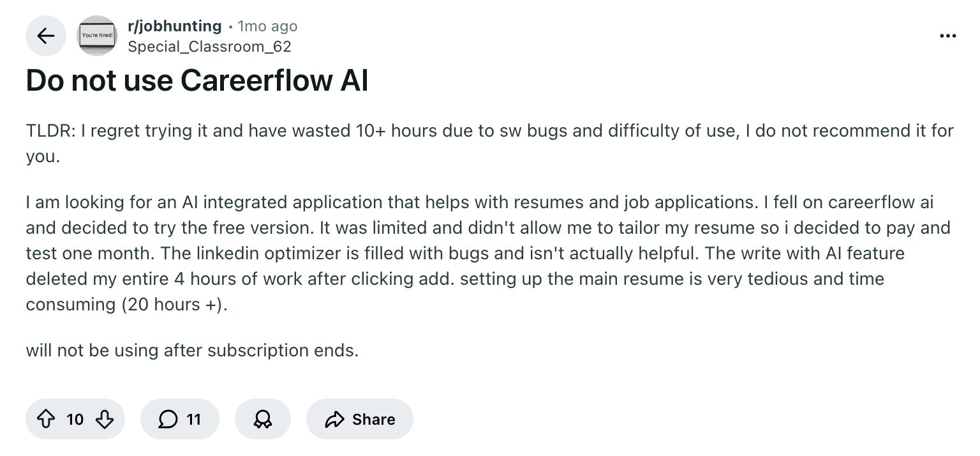View the Special_Classroom_62 user profile

click(x=209, y=46)
